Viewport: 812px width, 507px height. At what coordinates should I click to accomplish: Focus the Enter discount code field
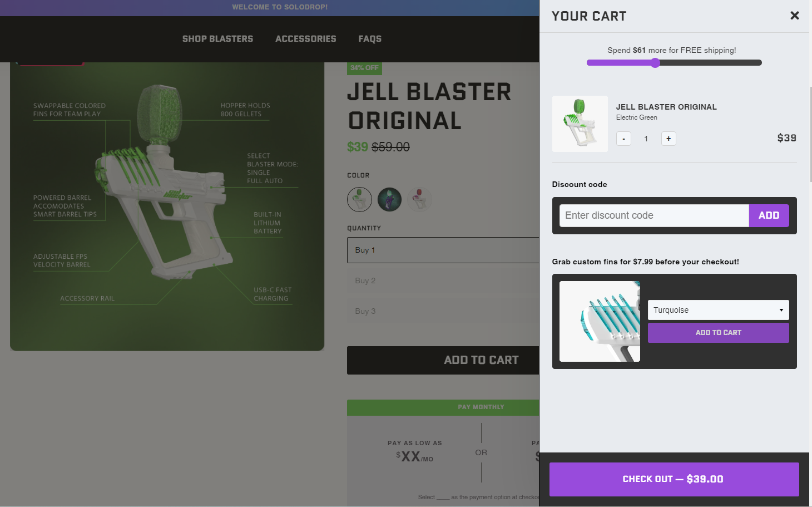(x=654, y=215)
